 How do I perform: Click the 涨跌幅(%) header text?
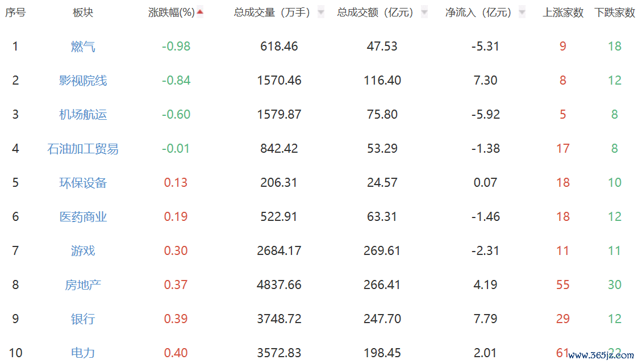pyautogui.click(x=171, y=12)
